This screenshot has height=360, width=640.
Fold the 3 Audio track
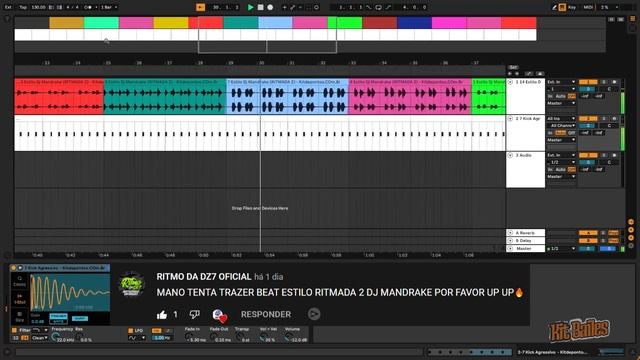pyautogui.click(x=510, y=155)
